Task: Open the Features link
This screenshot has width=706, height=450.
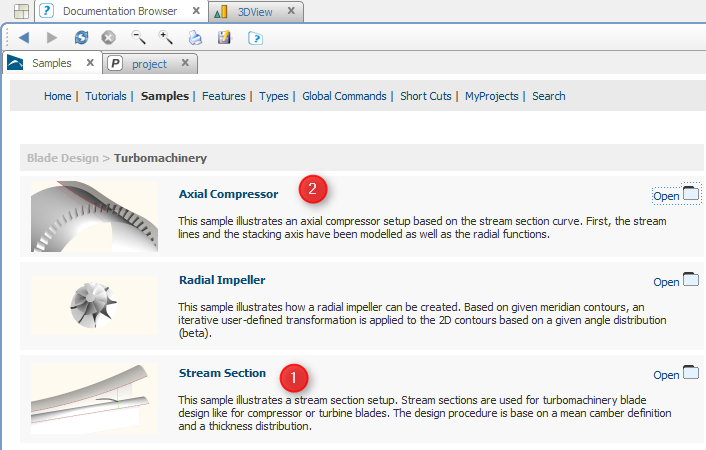Action: click(x=224, y=96)
